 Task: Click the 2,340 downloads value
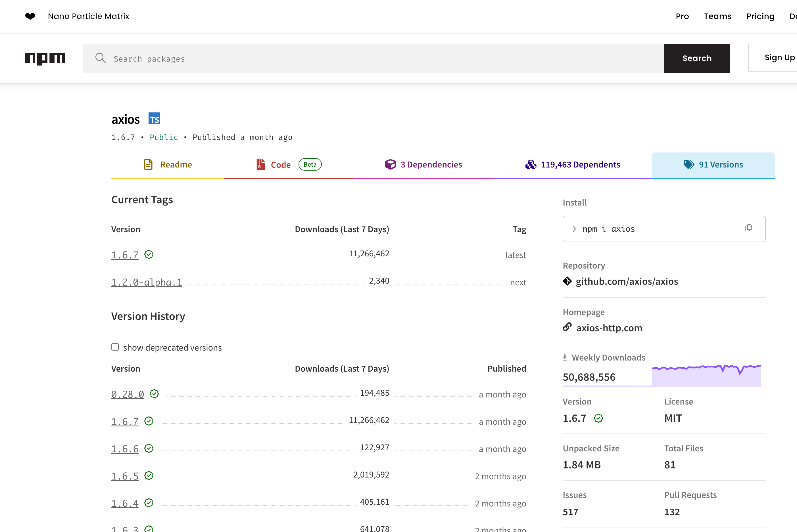pos(379,280)
